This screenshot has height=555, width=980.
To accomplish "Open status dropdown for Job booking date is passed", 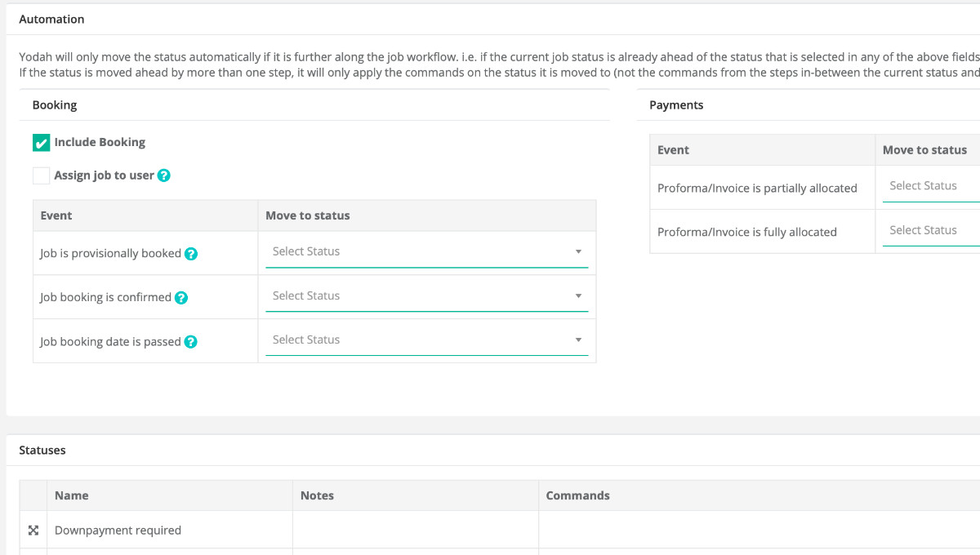I will 426,340.
